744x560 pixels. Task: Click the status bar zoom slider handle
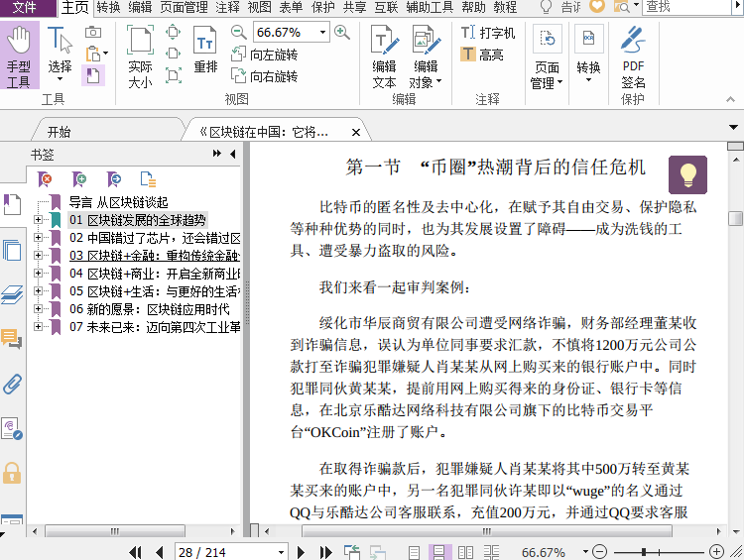tap(644, 552)
